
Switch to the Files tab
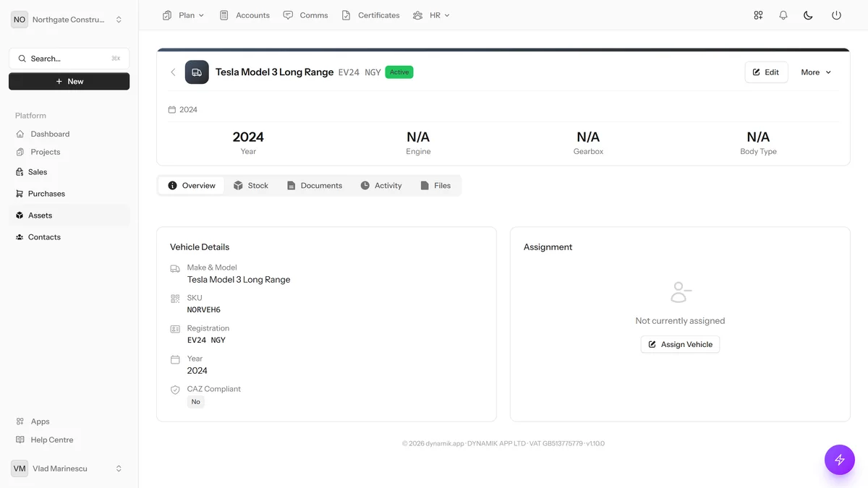[435, 186]
